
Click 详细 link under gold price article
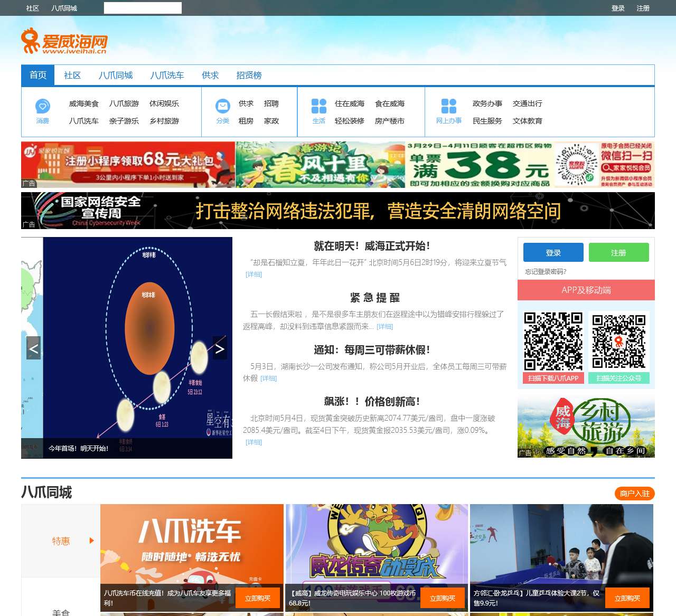point(254,442)
